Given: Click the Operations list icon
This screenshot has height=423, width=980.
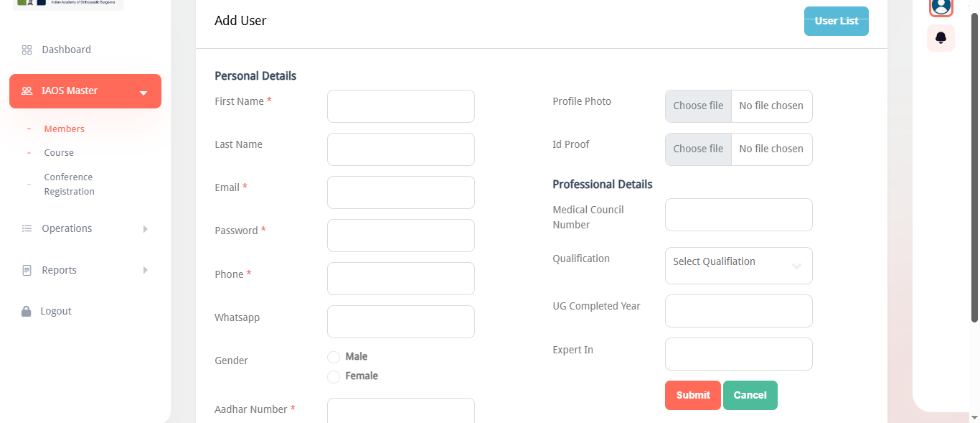Looking at the screenshot, I should pos(27,228).
